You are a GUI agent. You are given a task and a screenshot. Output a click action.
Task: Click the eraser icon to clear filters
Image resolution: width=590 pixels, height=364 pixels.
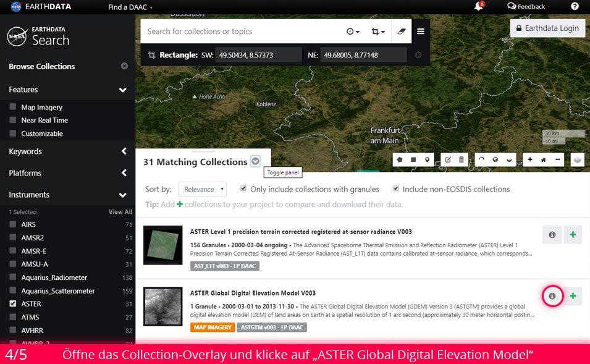(402, 32)
